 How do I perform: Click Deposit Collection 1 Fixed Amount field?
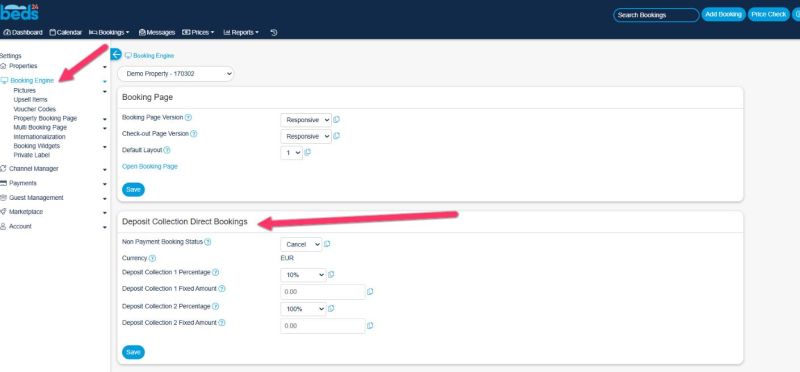coord(322,292)
